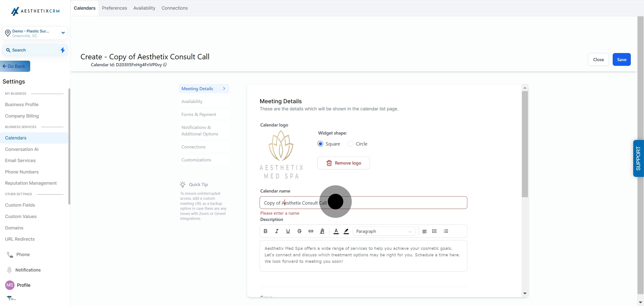644x306 pixels.
Task: Click the form panel scroll-up arrow
Action: [x=525, y=88]
